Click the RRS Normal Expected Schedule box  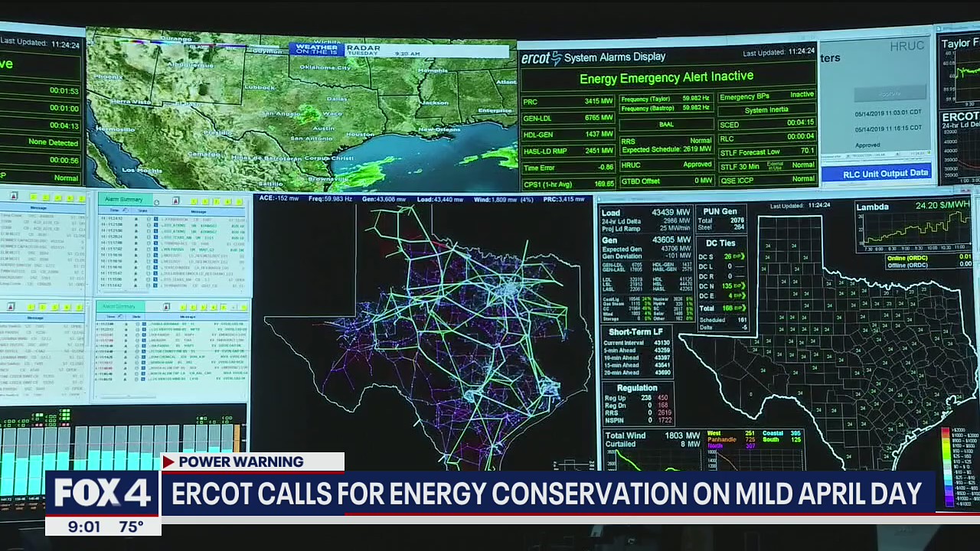coord(667,145)
